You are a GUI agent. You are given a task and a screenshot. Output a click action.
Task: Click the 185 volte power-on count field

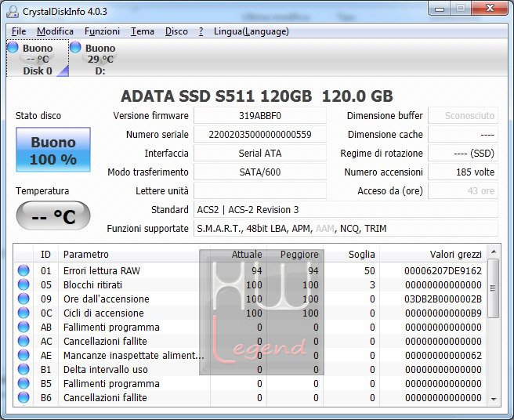point(463,172)
